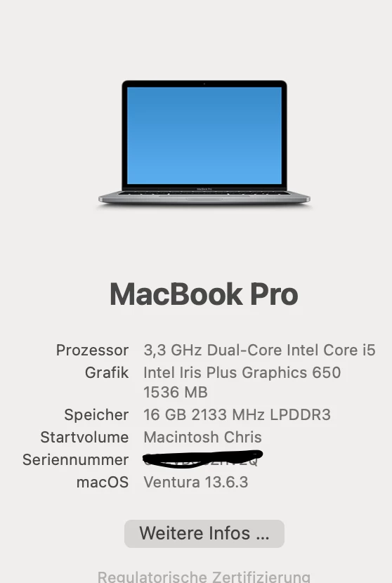Select the Macintosh Chris startup volume name

[203, 437]
